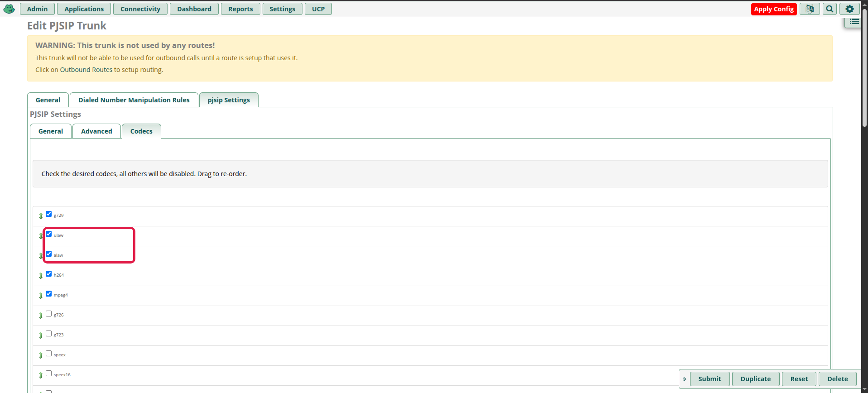
Task: Show the floating list navigation icon
Action: click(854, 22)
